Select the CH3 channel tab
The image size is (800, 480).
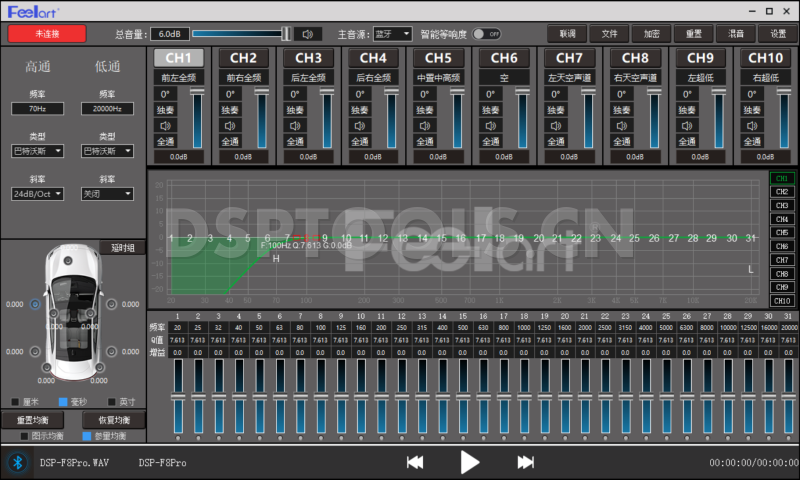tap(308, 58)
